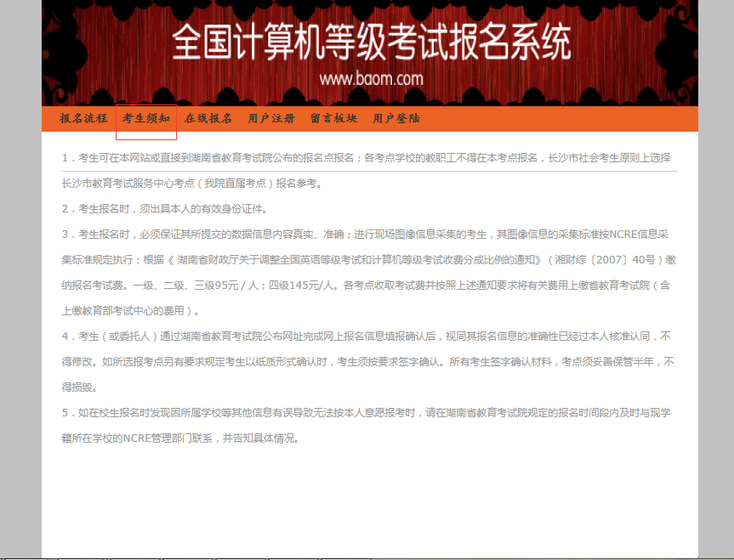Click the line starting '1．考生可在本网站'
The width and height of the screenshot is (734, 560).
366,158
